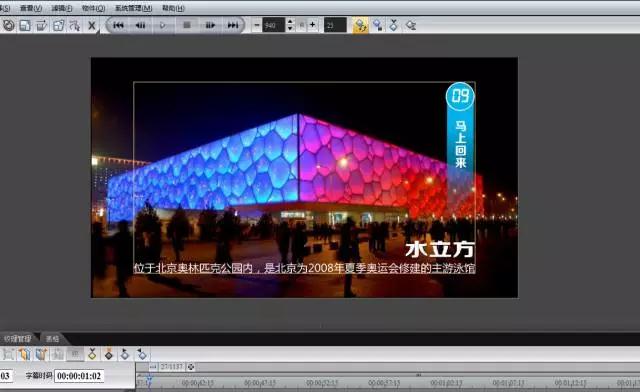Step forward one frame

click(210, 25)
